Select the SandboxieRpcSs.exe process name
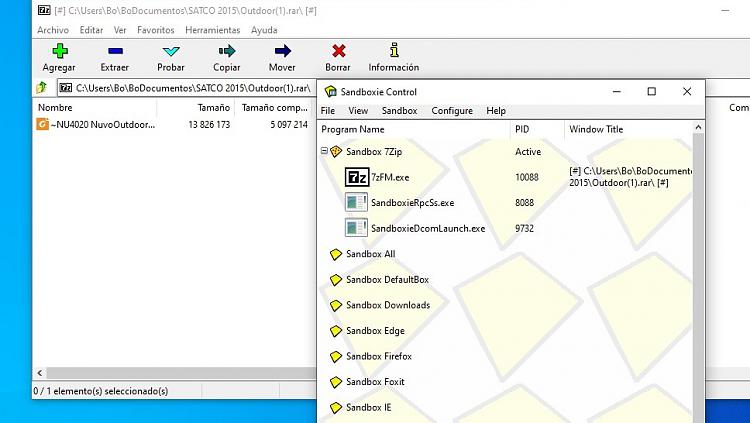Viewport: 750px width, 423px height. point(413,203)
